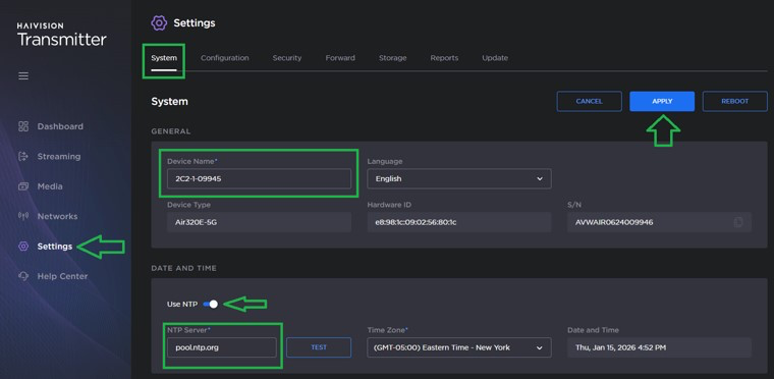
Task: Open the Forward tab
Action: click(340, 58)
